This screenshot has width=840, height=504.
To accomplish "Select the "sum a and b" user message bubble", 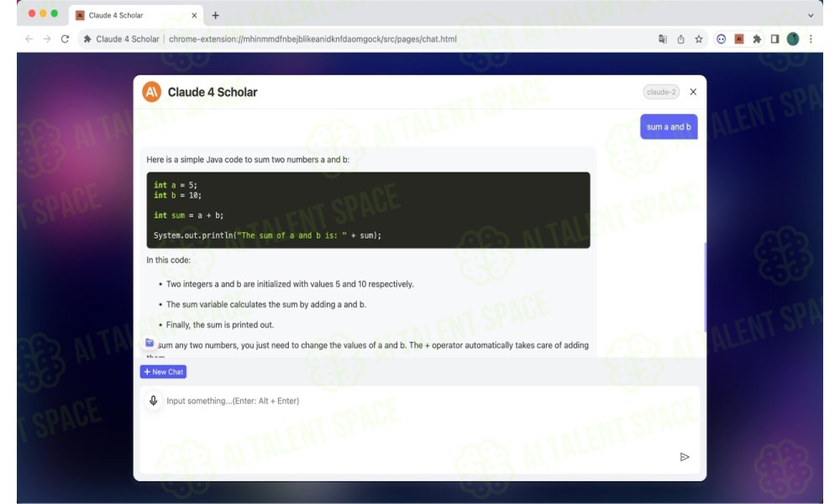I will click(669, 127).
